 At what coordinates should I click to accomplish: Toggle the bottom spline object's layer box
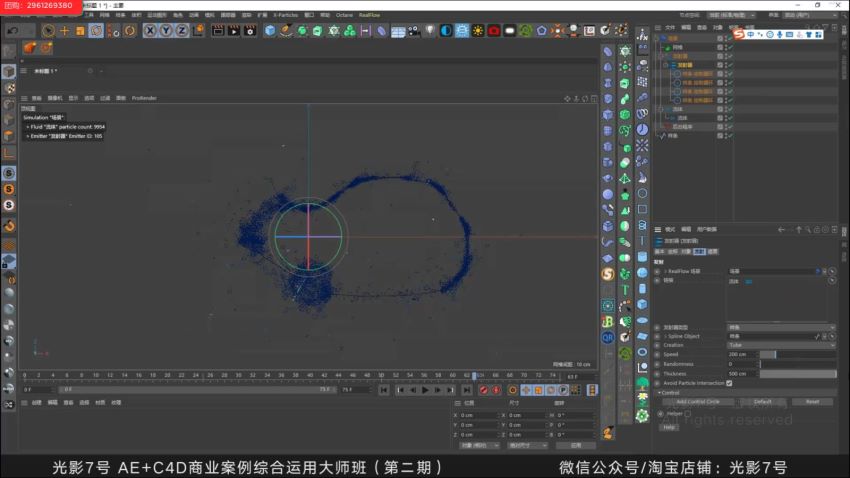(x=720, y=135)
